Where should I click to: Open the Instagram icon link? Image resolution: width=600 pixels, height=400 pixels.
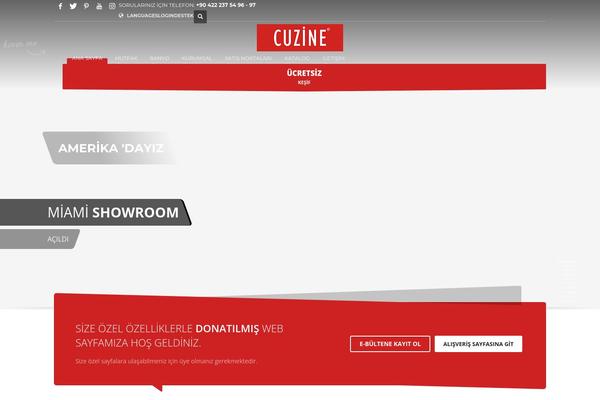click(x=112, y=6)
